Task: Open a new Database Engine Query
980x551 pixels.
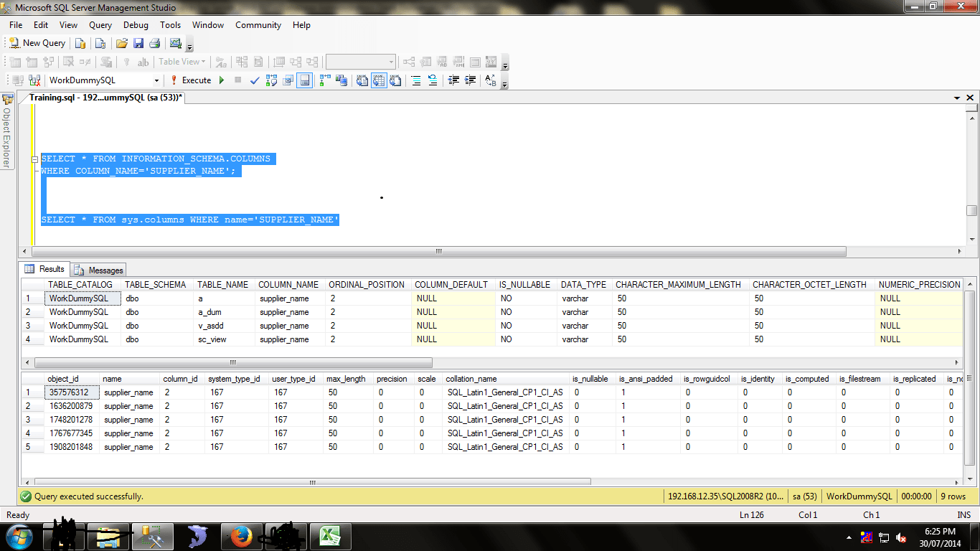Action: [81, 43]
